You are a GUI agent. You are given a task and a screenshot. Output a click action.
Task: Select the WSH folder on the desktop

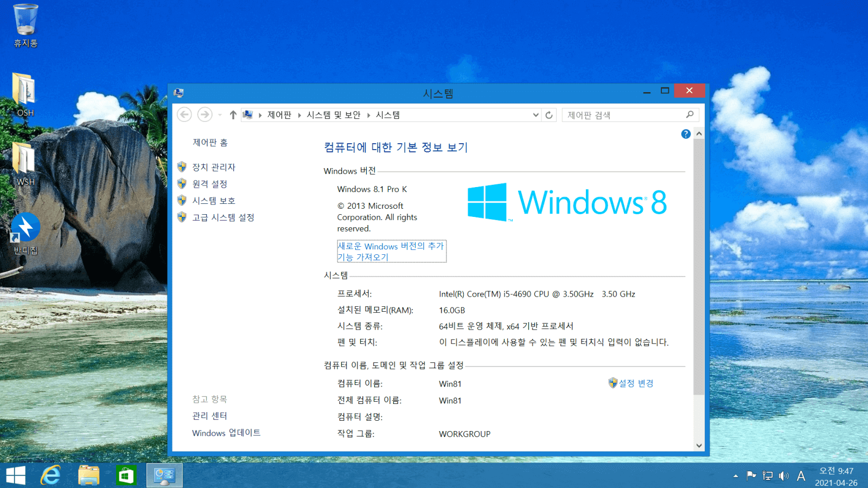[x=25, y=164]
